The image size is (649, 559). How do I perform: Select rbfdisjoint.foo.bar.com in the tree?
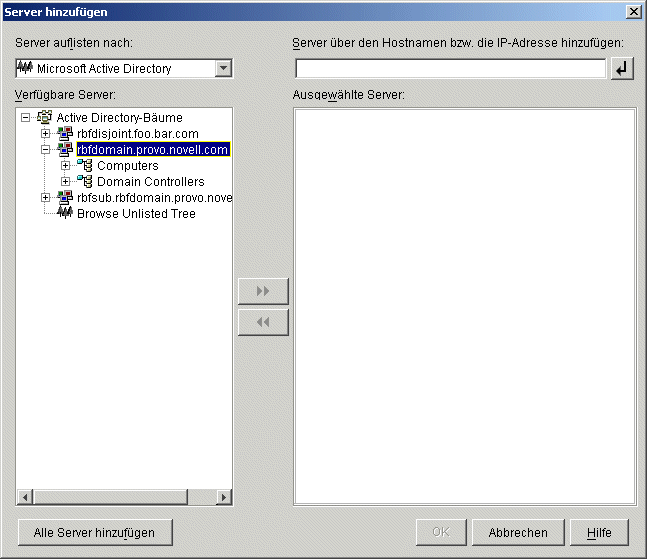coord(138,134)
